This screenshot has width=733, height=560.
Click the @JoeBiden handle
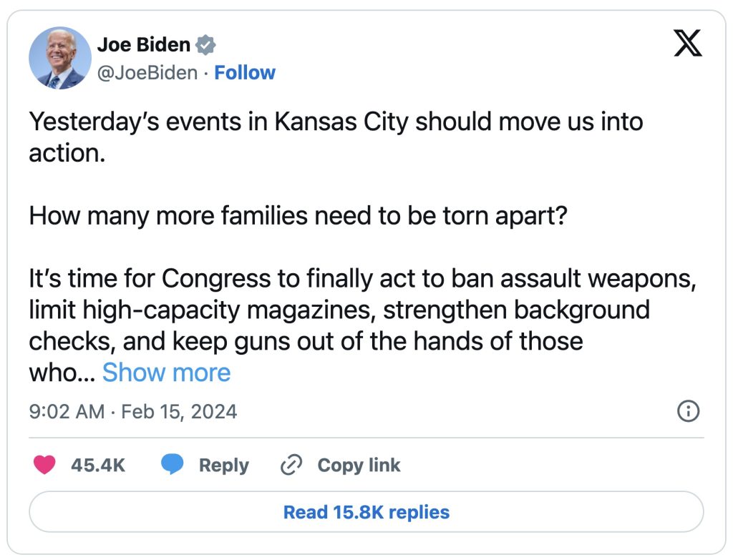click(x=147, y=73)
